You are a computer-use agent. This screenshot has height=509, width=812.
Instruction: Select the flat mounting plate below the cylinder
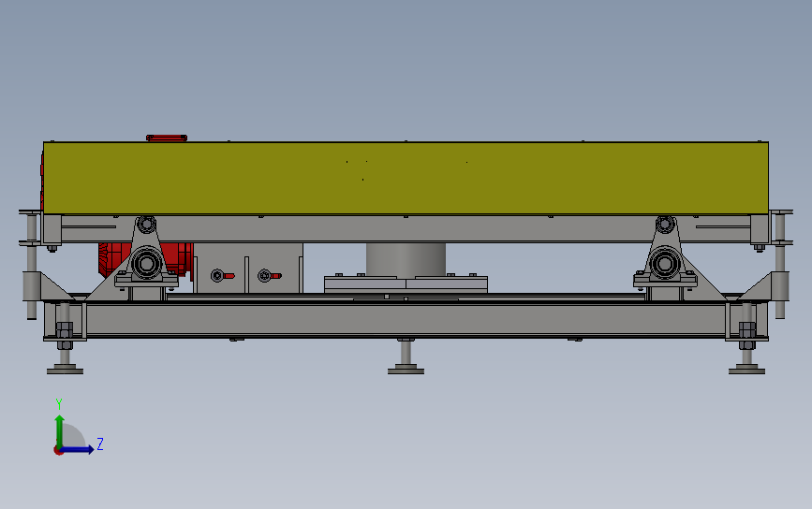click(406, 284)
